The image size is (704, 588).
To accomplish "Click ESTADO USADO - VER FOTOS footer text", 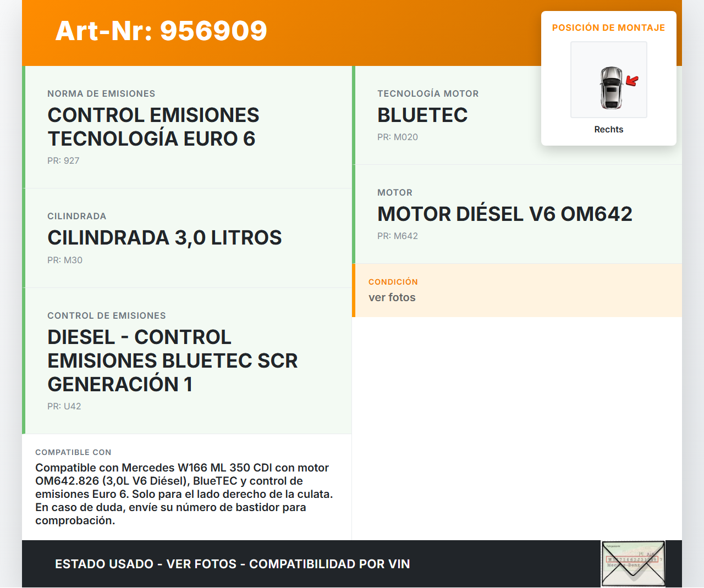I will click(x=233, y=564).
